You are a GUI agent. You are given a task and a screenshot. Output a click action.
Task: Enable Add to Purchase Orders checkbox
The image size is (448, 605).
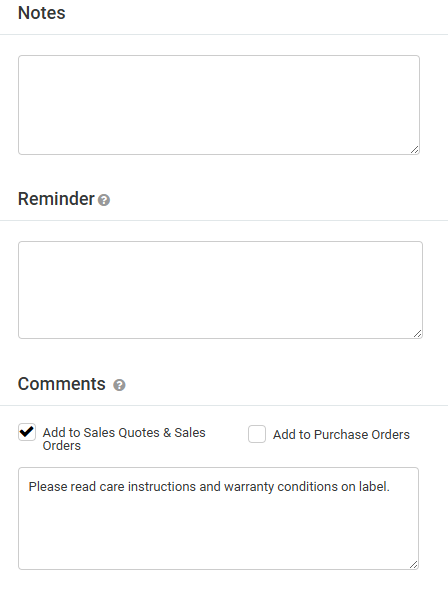(257, 434)
